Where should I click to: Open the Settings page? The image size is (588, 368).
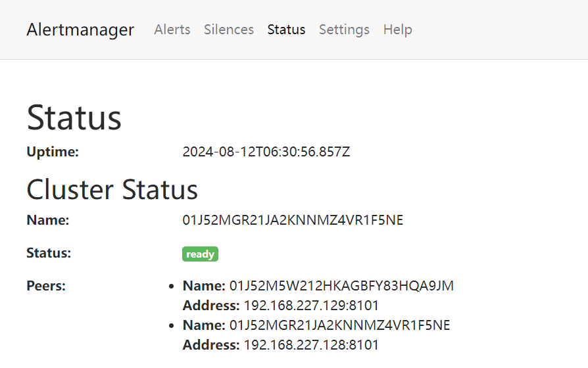344,30
